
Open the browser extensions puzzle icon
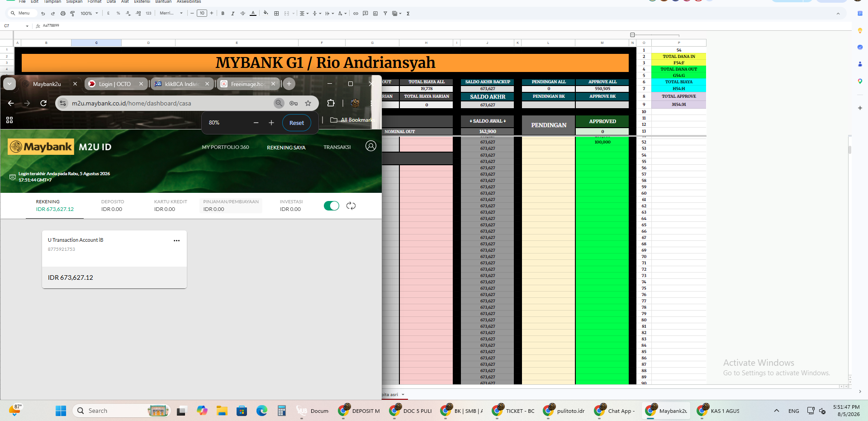coord(331,103)
